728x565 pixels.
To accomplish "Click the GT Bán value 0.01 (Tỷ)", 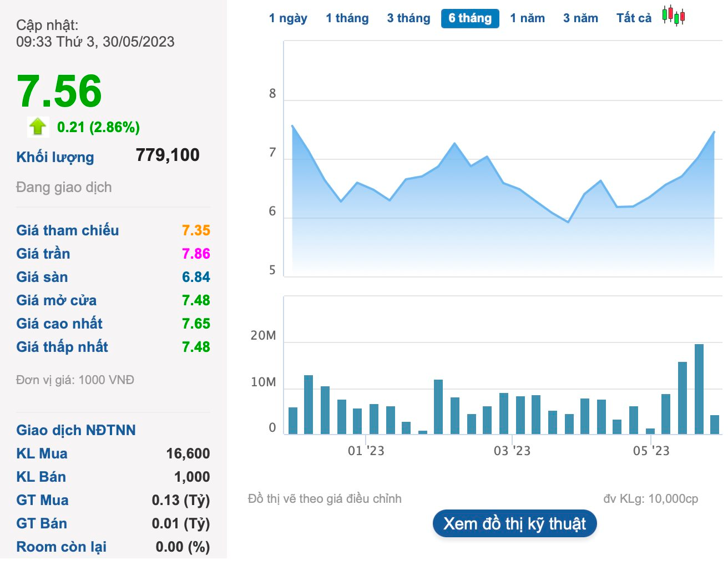I will (181, 523).
